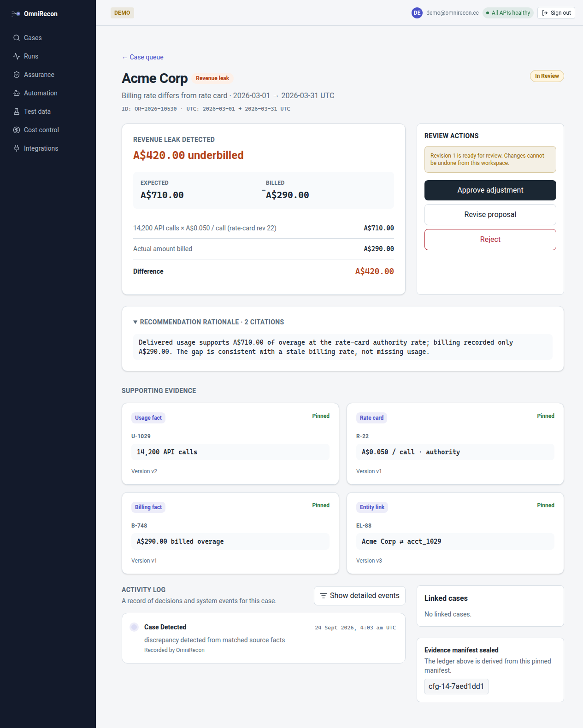Click the DEMO environment badge
This screenshot has width=583, height=728.
(122, 13)
